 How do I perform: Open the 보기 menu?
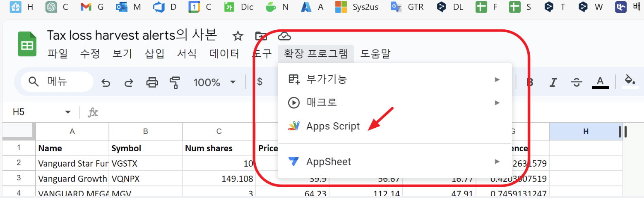pos(122,54)
